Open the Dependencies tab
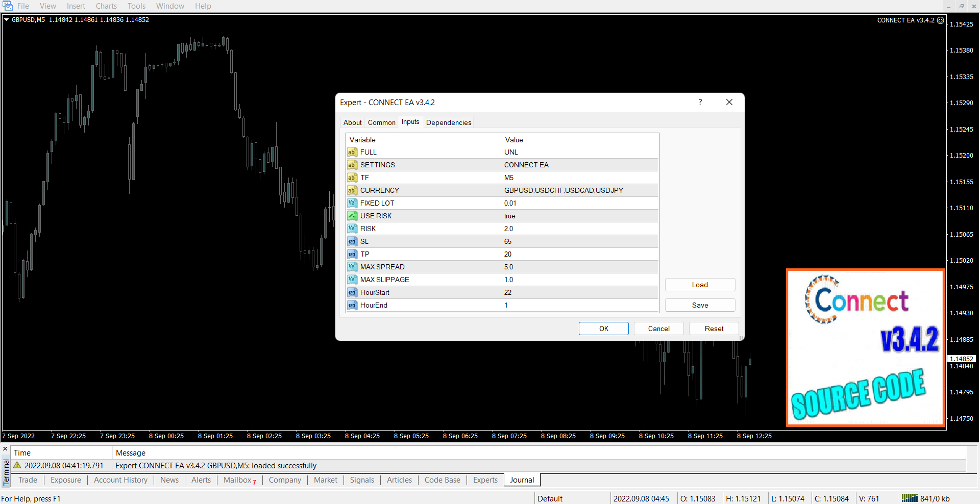 (448, 122)
